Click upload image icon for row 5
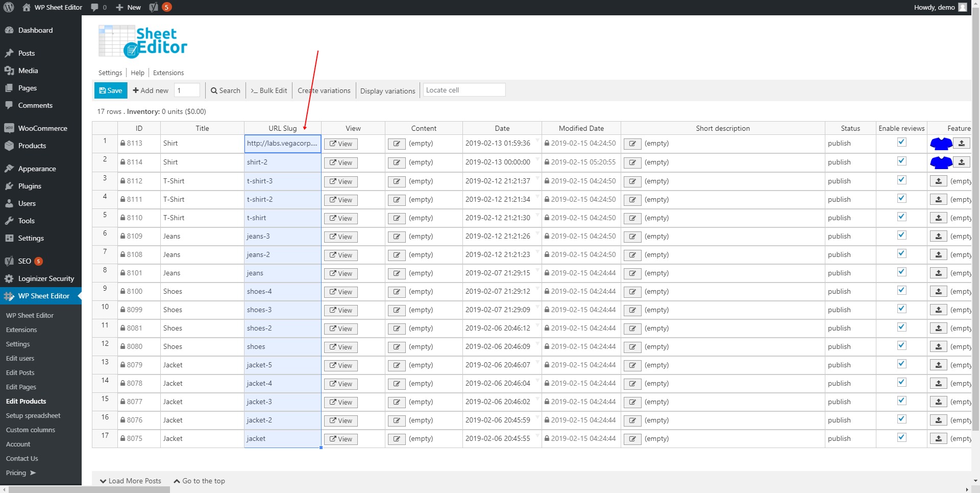Screen dimensions: 980x493 point(938,218)
